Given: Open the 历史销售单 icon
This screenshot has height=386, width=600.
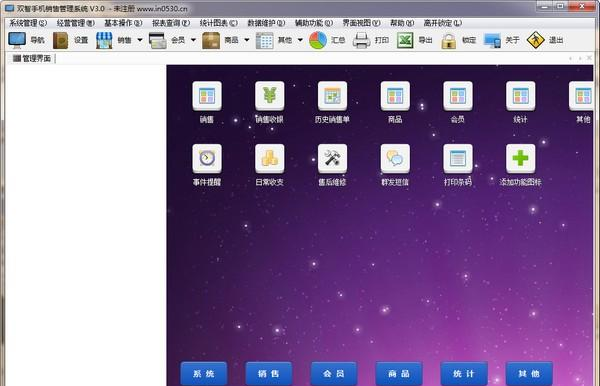Looking at the screenshot, I should [x=333, y=96].
